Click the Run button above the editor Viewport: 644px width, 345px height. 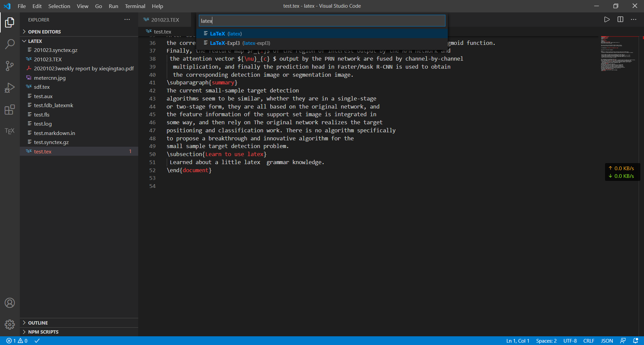tap(607, 19)
